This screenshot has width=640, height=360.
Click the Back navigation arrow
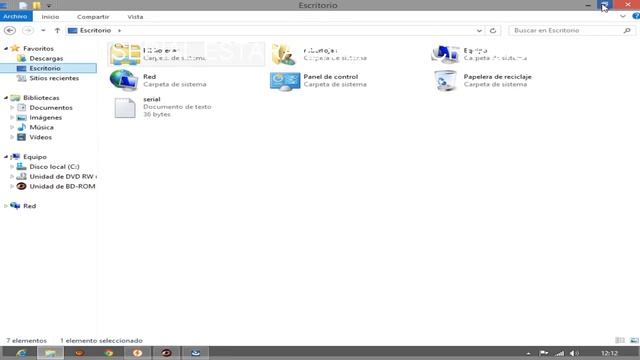tap(10, 31)
